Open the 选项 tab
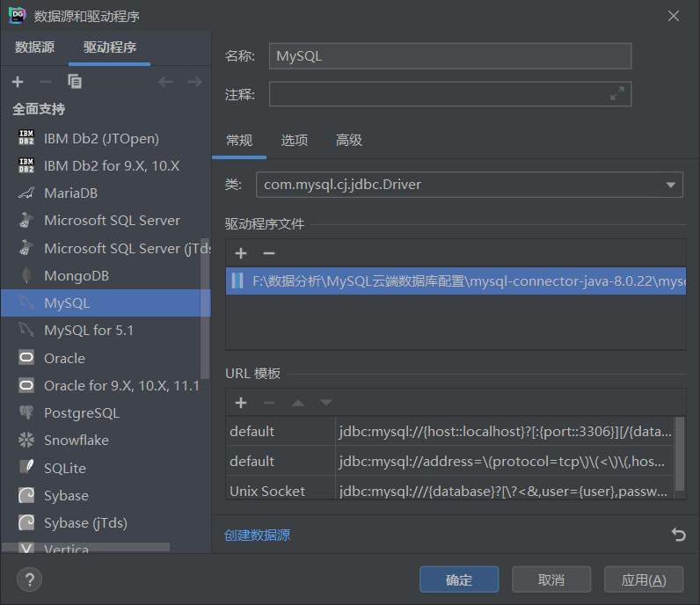This screenshot has height=605, width=700. [x=295, y=140]
